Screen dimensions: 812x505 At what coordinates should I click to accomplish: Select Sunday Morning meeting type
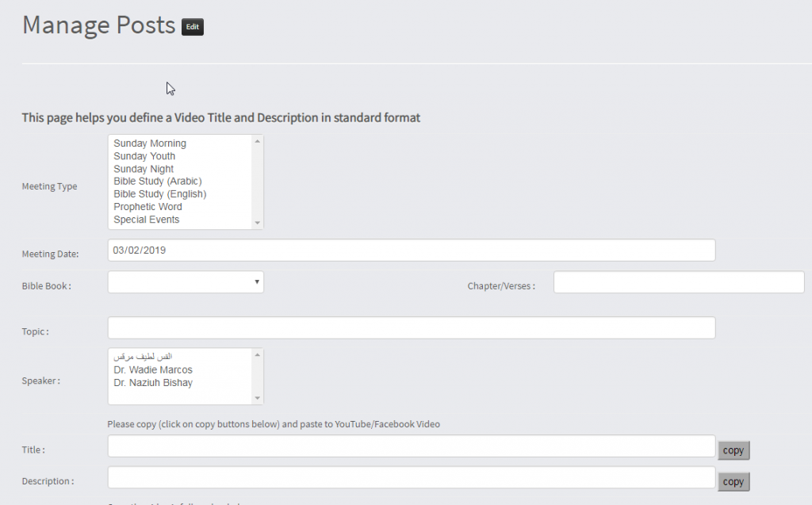(x=150, y=143)
